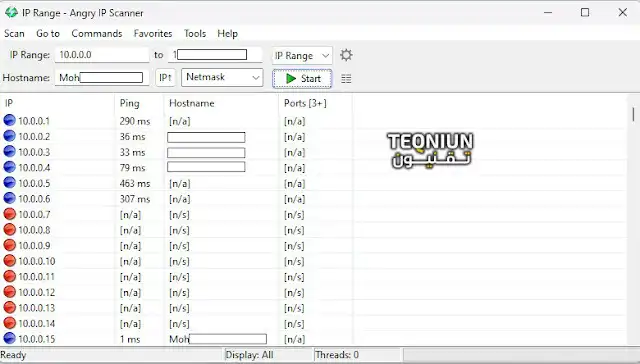Select the hostname cell of 10.0.0.2
640x364 pixels.
coord(206,137)
